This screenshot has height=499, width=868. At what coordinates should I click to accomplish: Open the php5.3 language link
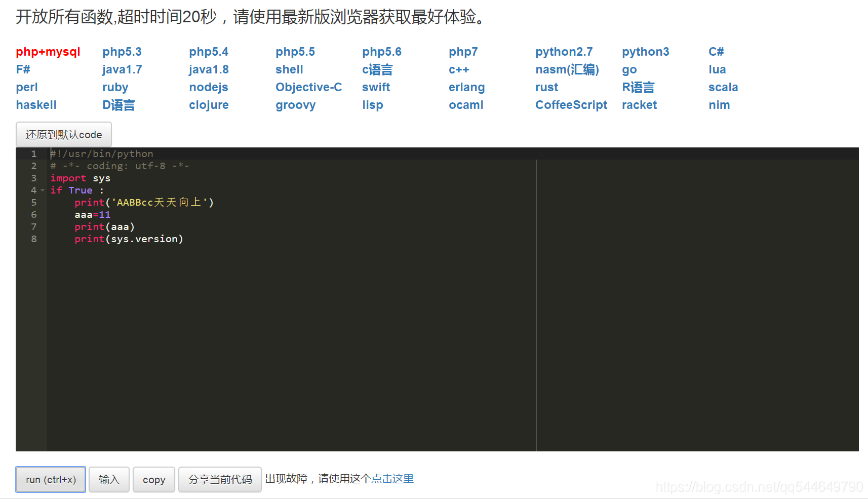pyautogui.click(x=122, y=52)
